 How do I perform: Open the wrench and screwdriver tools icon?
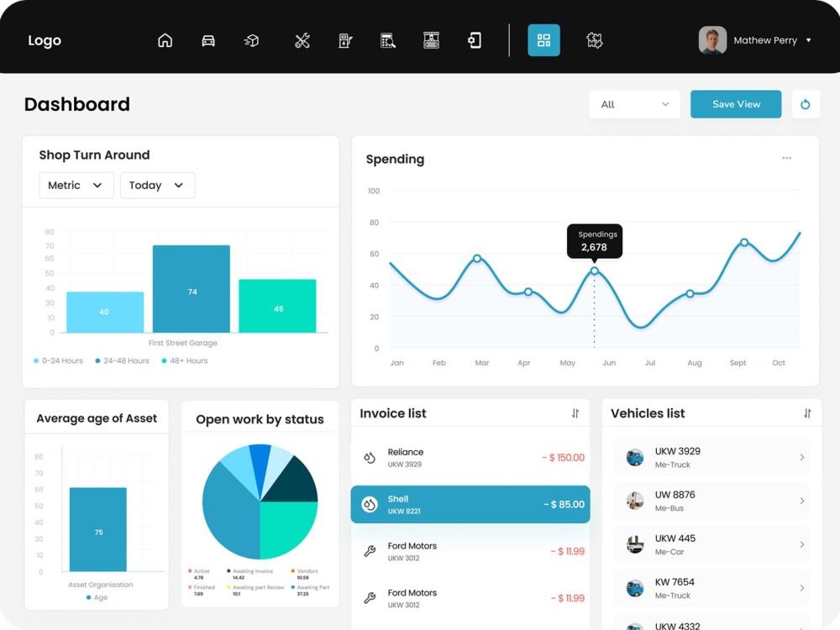point(302,40)
